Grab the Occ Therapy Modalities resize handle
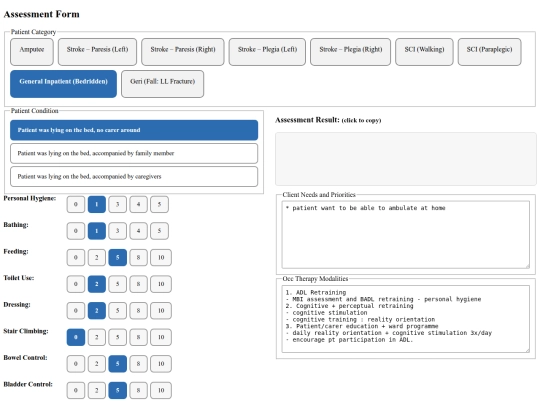This screenshot has width=540, height=405. [x=527, y=350]
